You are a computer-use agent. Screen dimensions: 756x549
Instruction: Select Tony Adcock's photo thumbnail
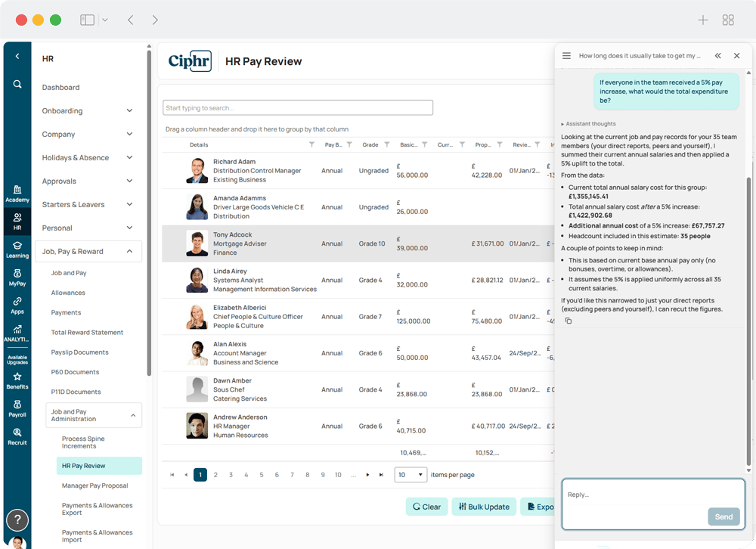[x=197, y=243]
